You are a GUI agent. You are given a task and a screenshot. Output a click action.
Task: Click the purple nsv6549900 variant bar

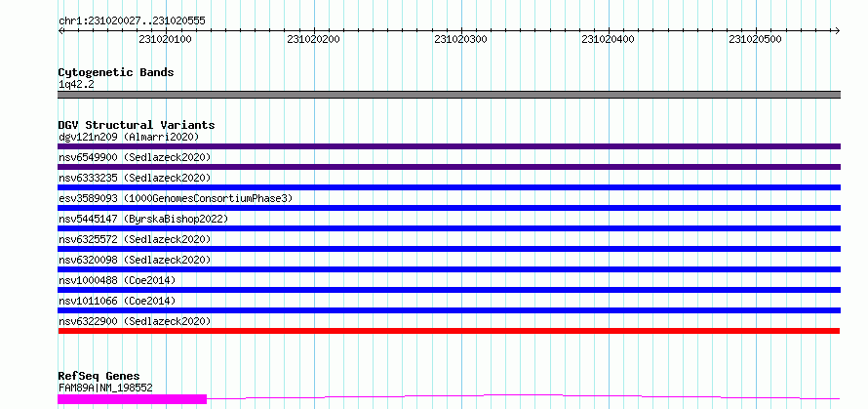[449, 167]
